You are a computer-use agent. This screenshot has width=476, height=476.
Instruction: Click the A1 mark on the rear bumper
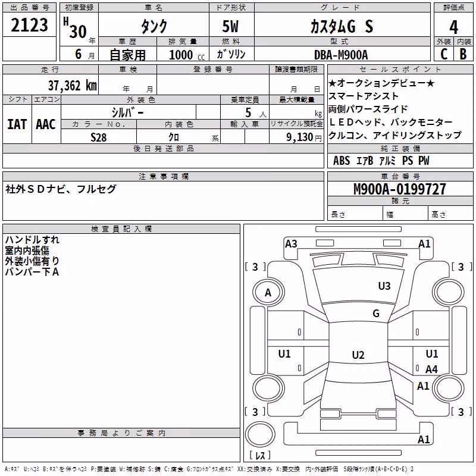(424, 439)
